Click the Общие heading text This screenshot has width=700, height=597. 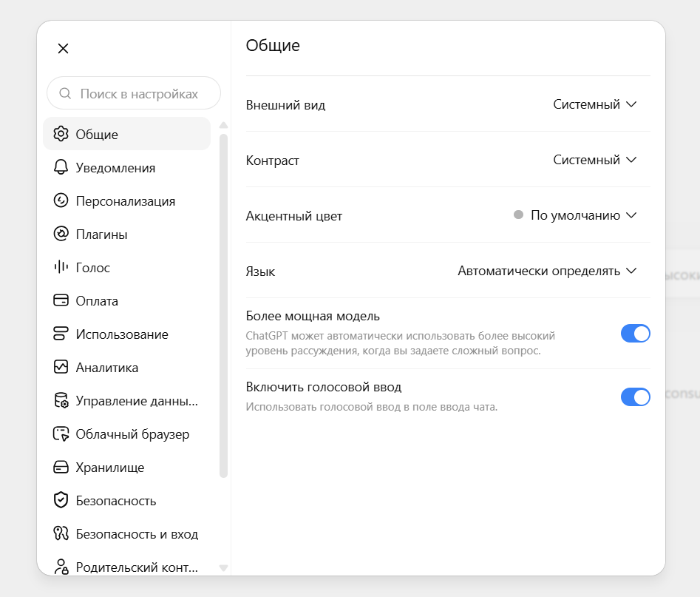point(273,45)
